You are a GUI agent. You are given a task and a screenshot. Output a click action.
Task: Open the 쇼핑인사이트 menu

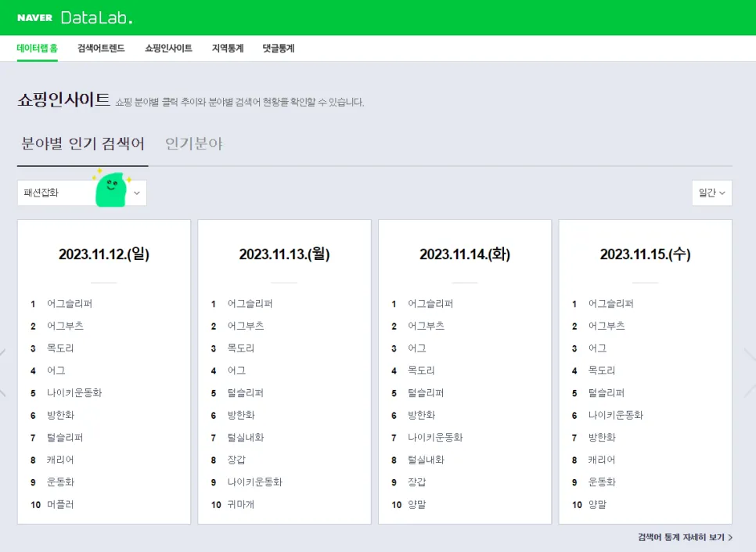pos(169,49)
